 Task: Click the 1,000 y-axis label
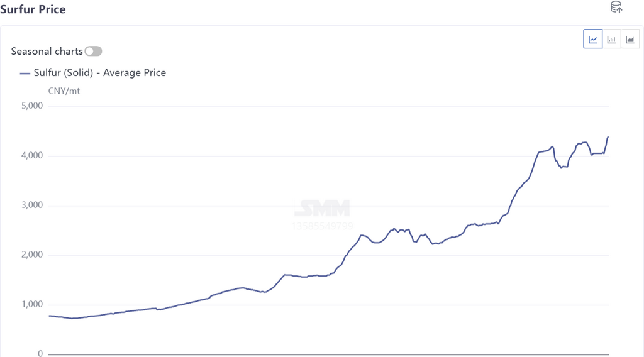(32, 305)
